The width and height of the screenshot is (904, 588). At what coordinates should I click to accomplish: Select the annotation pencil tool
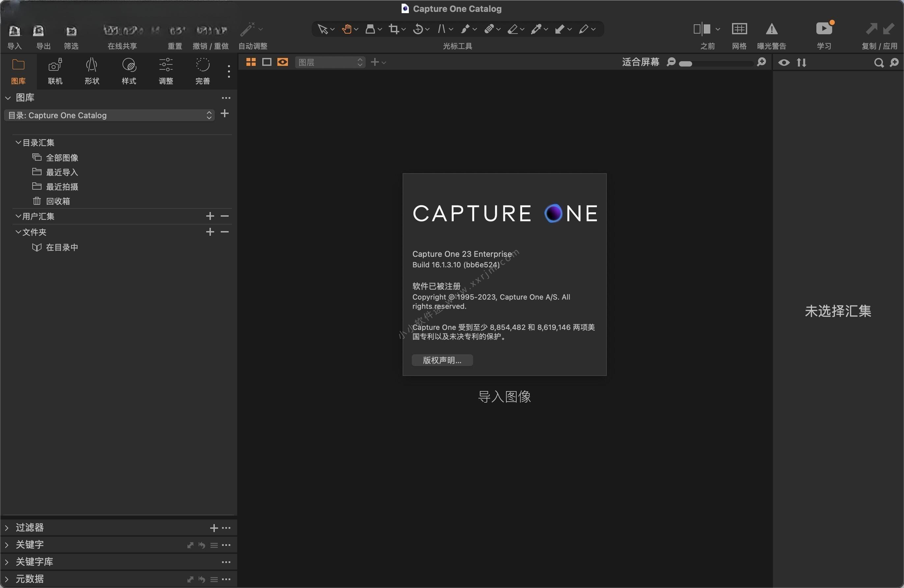[584, 29]
